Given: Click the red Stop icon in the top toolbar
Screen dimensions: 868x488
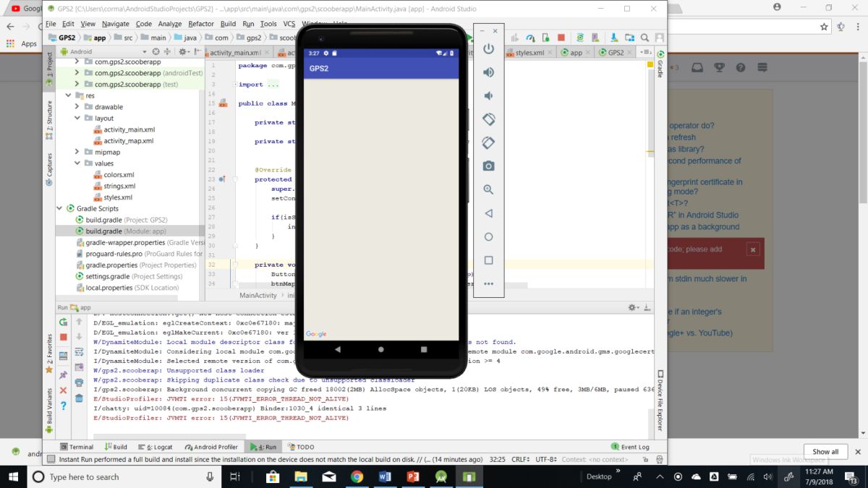Looking at the screenshot, I should tap(561, 38).
